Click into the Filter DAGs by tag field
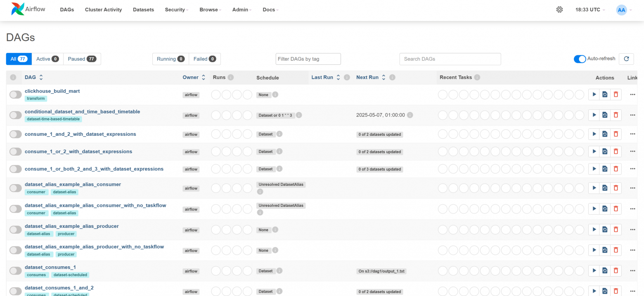This screenshot has width=644, height=296. tap(308, 59)
